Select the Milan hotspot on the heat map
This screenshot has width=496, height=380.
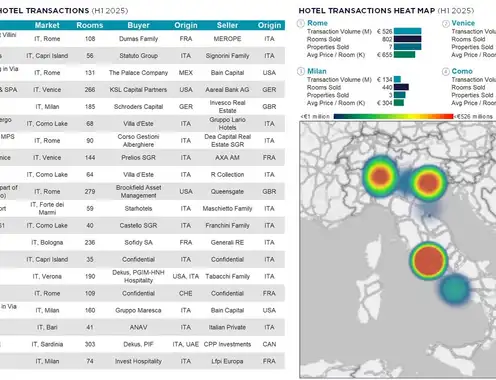tap(380, 176)
